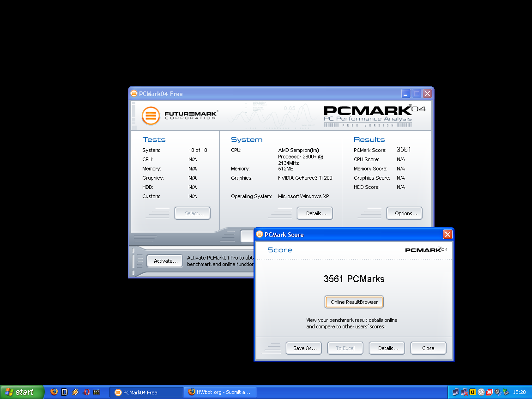532x399 pixels.
Task: Click PCMark04 Free title bar icon
Action: point(134,93)
